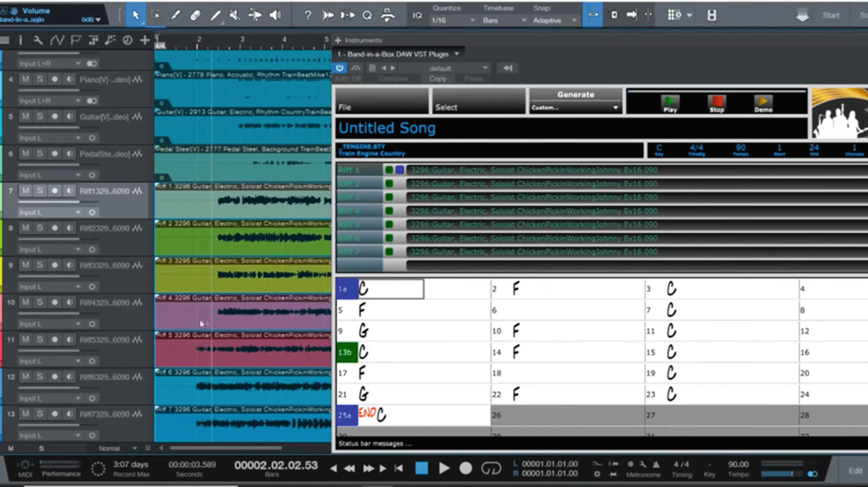
Task: Open the Band-in-a-Box File menu
Action: [x=381, y=101]
